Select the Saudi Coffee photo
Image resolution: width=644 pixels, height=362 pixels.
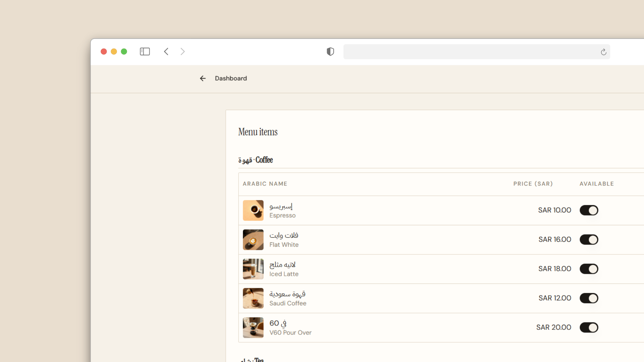[253, 298]
